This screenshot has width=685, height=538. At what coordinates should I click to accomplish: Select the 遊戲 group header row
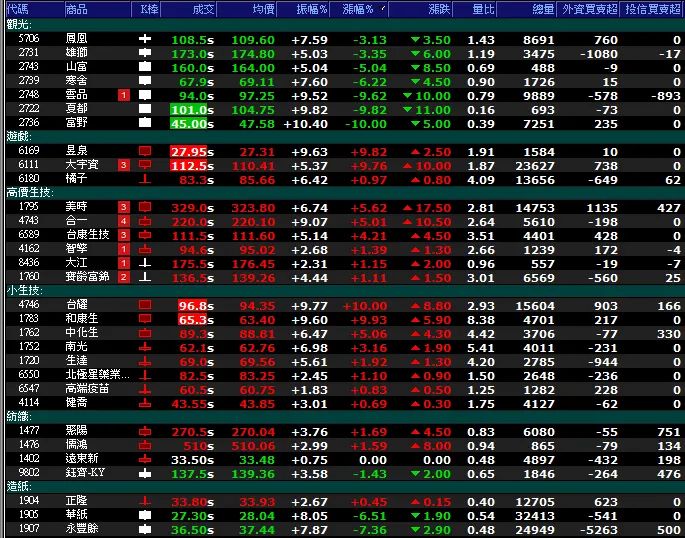click(x=345, y=137)
